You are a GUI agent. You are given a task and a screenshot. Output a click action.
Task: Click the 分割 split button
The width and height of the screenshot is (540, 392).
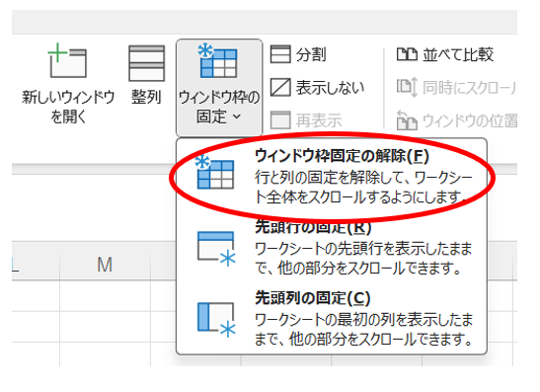coord(298,54)
